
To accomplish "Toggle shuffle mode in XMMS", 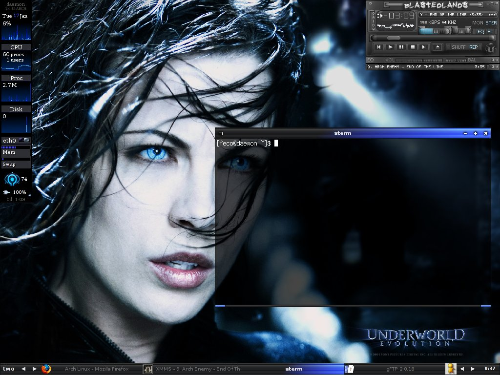I will coord(457,47).
